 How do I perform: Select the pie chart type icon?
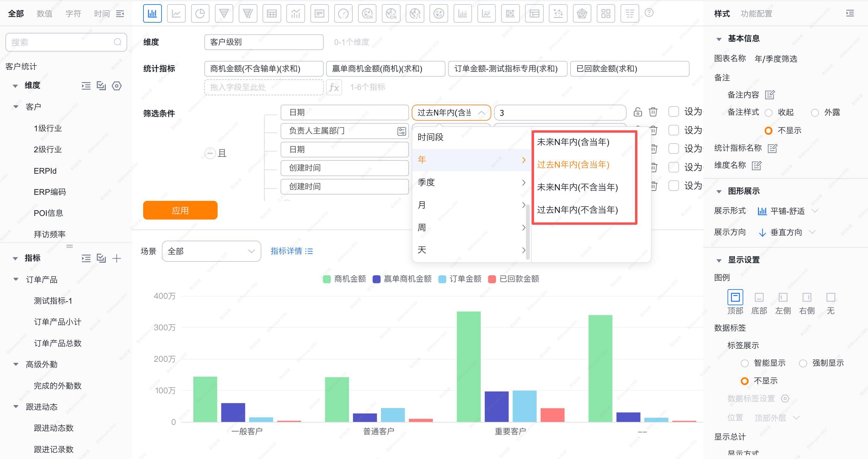pos(200,14)
